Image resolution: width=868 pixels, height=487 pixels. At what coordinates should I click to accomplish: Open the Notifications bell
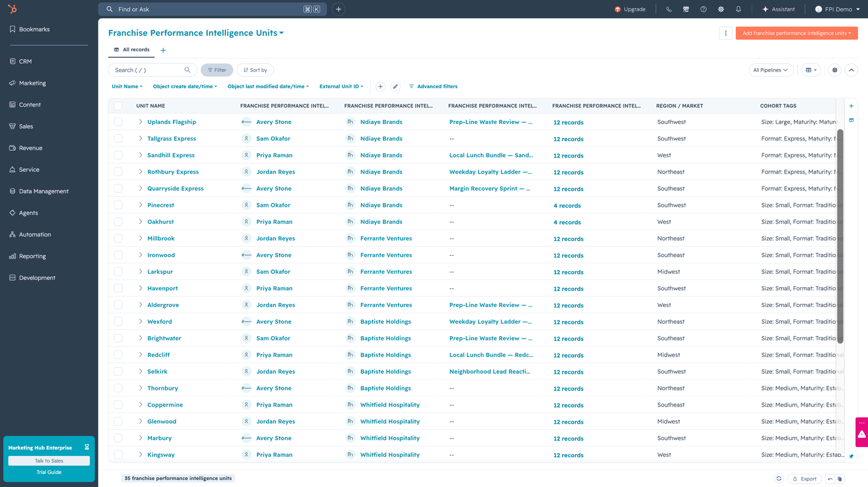[739, 10]
